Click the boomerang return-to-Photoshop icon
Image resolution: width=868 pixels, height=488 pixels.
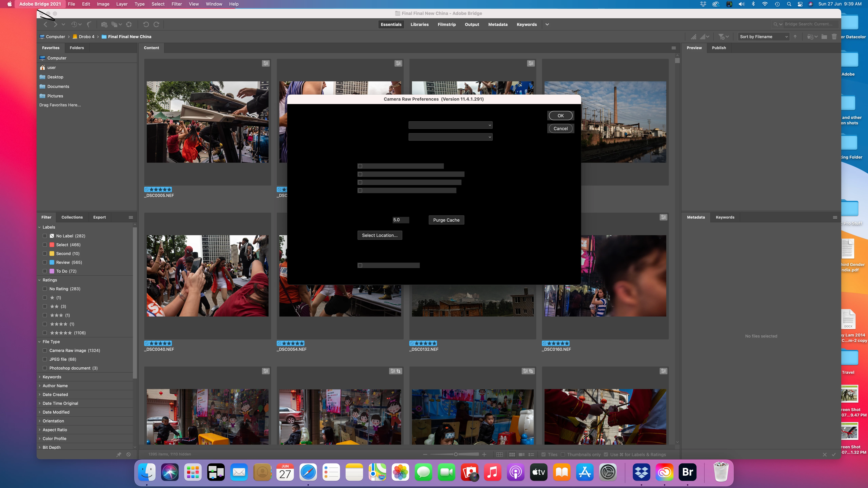[89, 25]
